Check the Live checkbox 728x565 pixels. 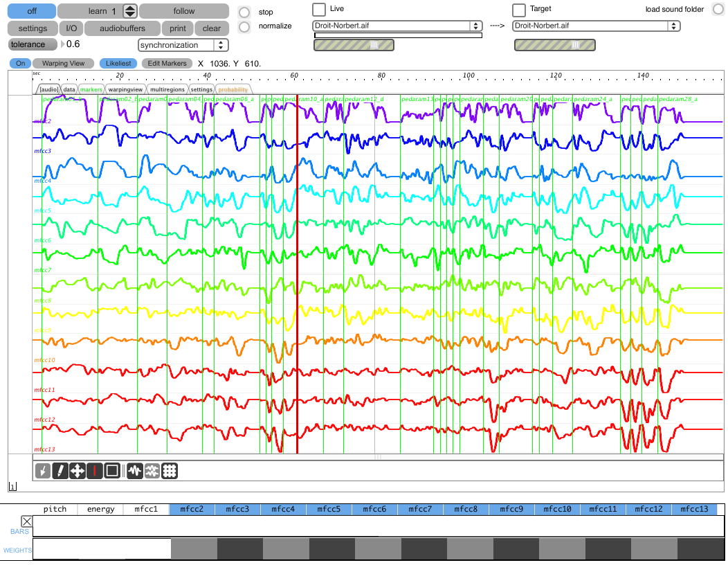[x=319, y=9]
